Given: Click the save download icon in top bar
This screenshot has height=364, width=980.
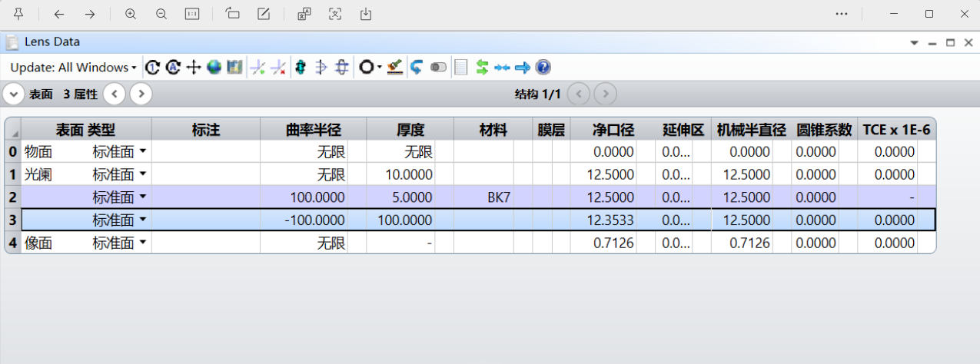Looking at the screenshot, I should coord(366,14).
